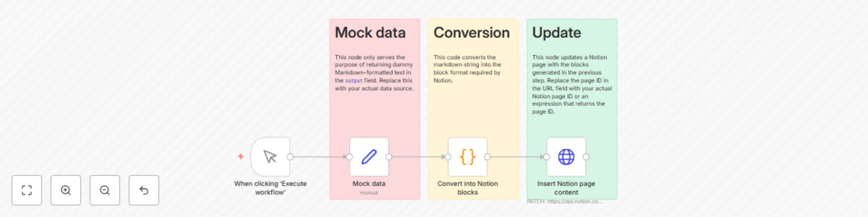868x217 pixels.
Task: Zoom in with the magnifier plus icon
Action: click(65, 190)
